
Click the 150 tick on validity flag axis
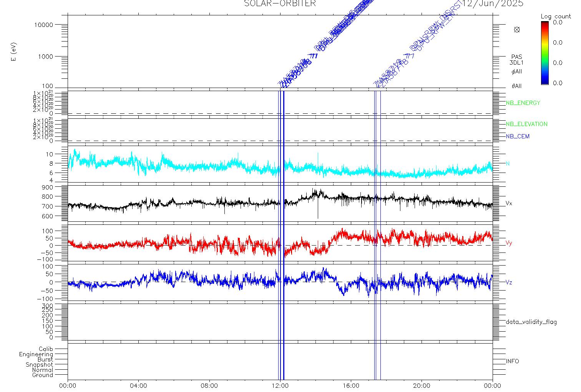[x=48, y=321]
